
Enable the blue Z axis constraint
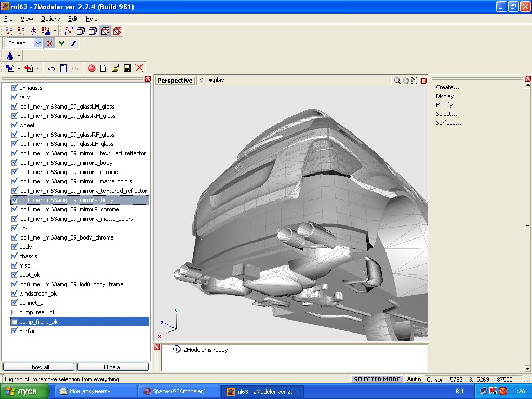click(73, 44)
